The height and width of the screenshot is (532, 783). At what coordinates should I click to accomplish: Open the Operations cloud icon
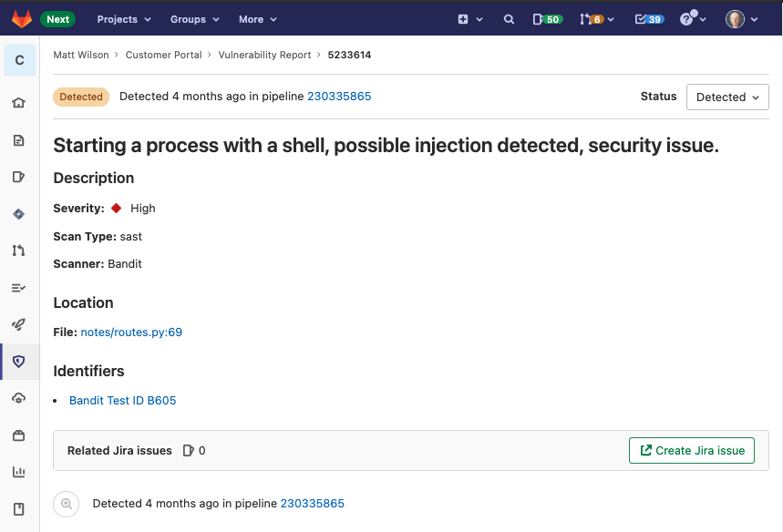coord(19,398)
